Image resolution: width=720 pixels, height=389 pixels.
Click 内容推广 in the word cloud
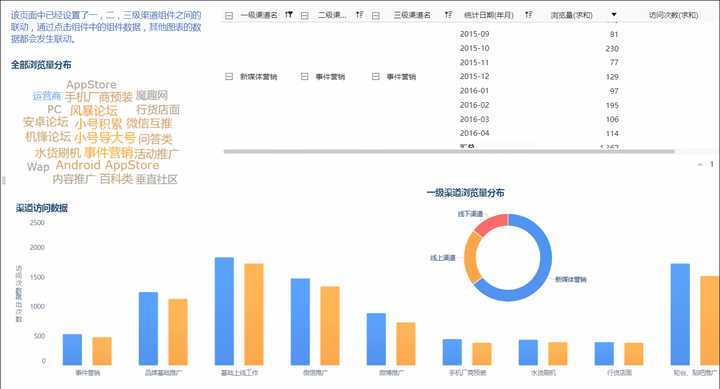click(74, 179)
